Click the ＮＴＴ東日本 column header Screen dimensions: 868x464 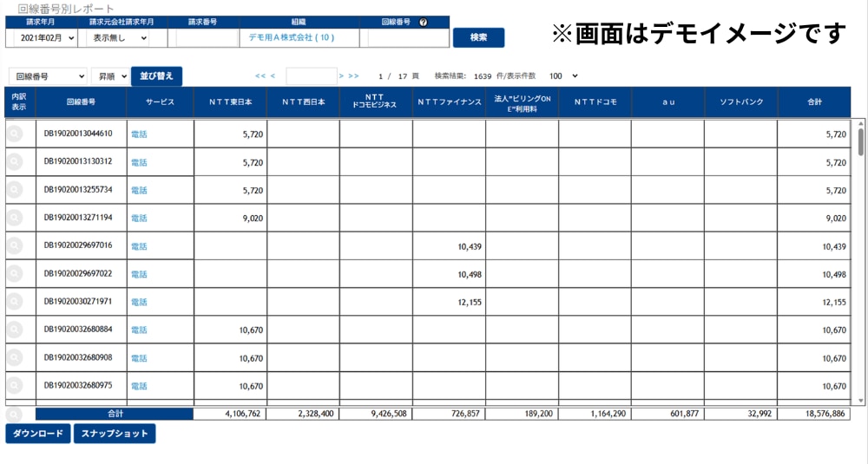click(230, 101)
